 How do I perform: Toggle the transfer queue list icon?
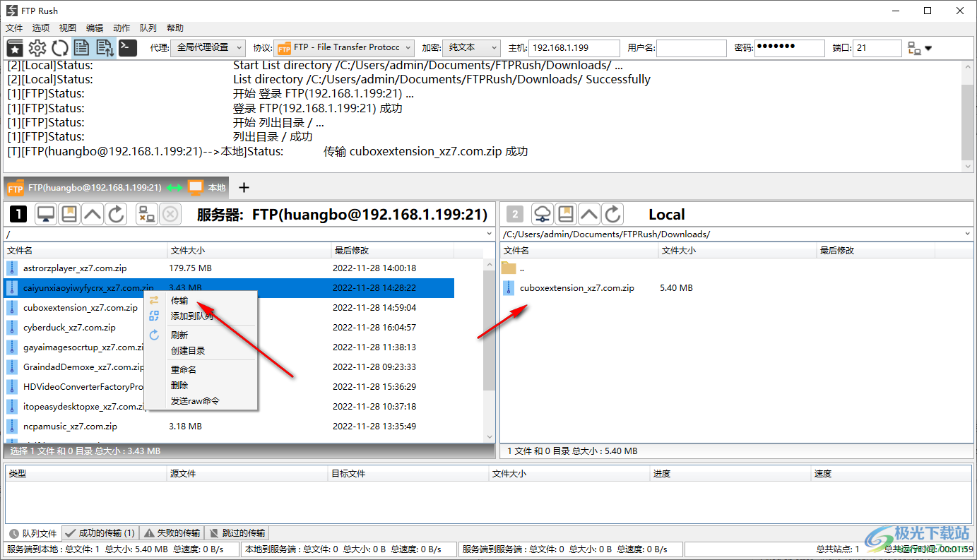coord(105,48)
